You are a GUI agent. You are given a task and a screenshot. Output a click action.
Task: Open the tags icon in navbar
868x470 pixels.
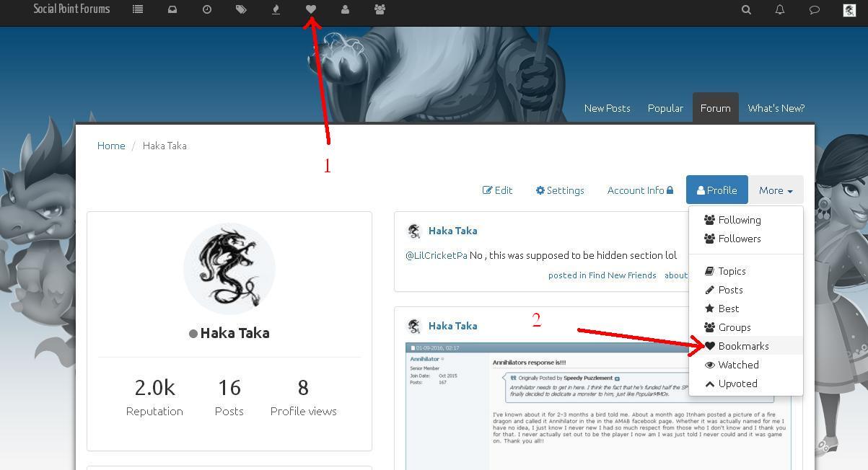click(241, 9)
